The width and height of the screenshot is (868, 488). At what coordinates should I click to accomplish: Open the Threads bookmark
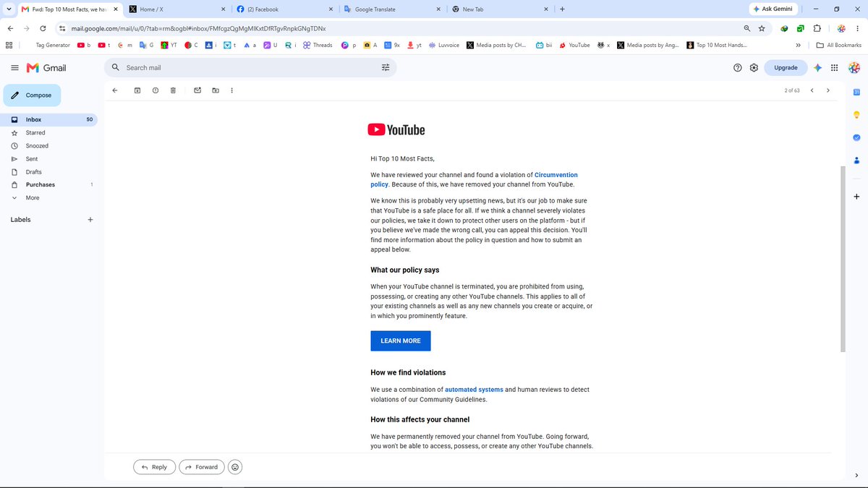318,45
